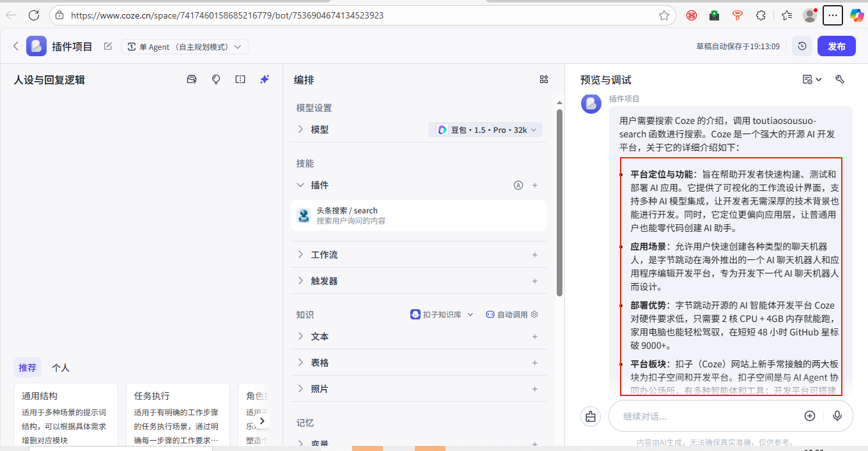This screenshot has height=451, width=868.
Task: Click the 继续对话 chat input field
Action: pyautogui.click(x=709, y=416)
